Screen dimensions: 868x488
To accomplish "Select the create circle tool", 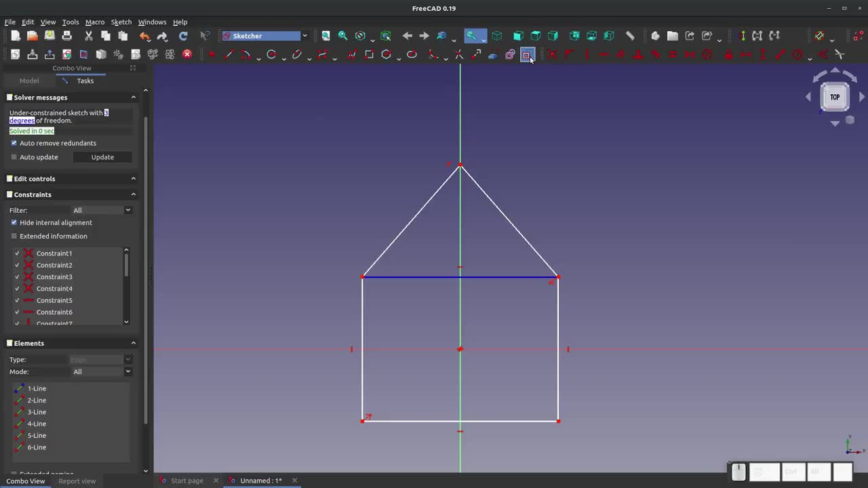I will (x=271, y=54).
